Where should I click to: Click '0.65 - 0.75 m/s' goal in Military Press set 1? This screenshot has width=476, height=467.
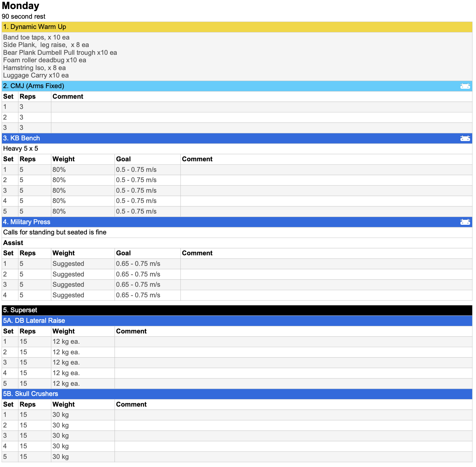click(x=138, y=264)
